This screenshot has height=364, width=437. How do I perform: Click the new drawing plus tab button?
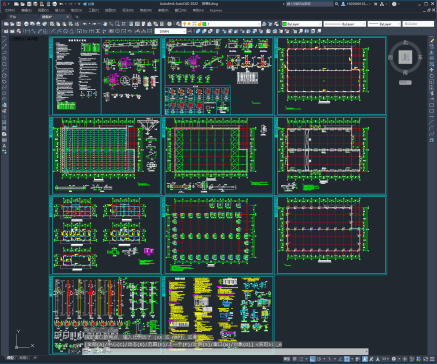(x=77, y=17)
